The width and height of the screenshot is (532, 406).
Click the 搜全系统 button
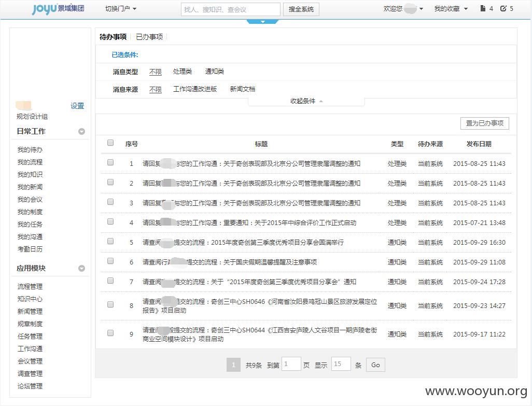point(301,9)
